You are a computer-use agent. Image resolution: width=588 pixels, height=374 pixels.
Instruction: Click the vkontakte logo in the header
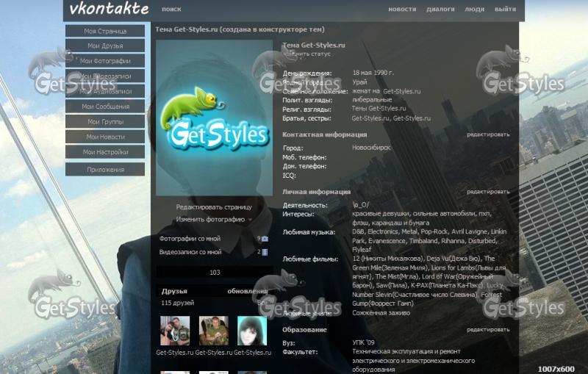tap(109, 10)
